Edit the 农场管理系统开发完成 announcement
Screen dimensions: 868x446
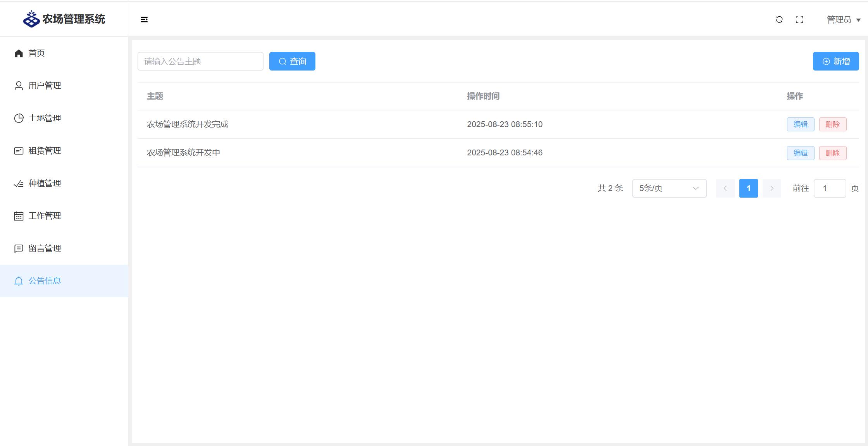(800, 124)
